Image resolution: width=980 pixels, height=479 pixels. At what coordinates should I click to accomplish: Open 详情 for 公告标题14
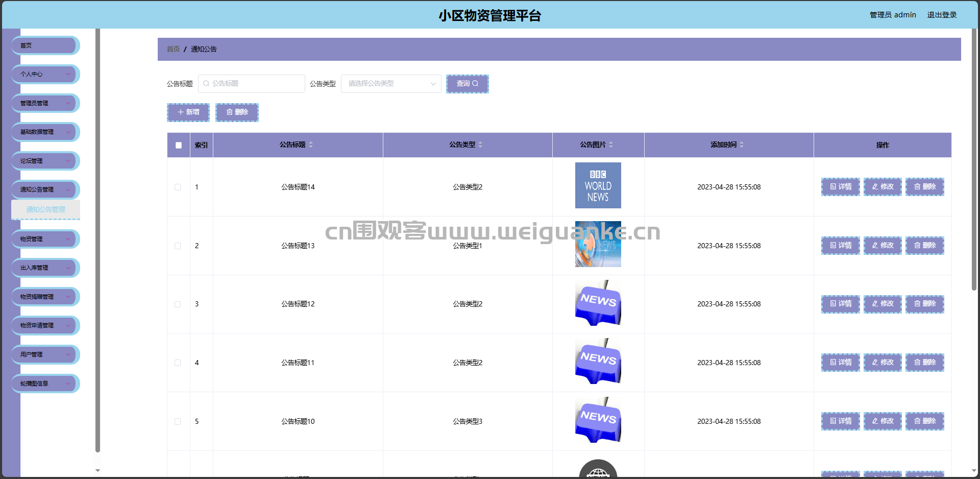[x=841, y=187]
